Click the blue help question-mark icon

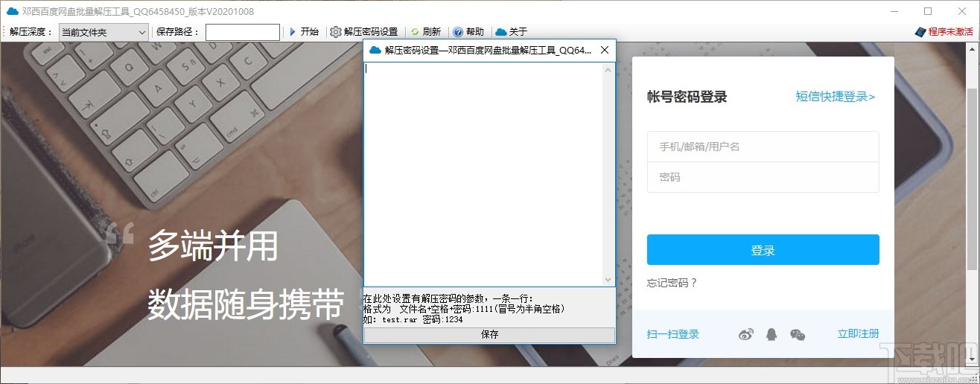458,32
